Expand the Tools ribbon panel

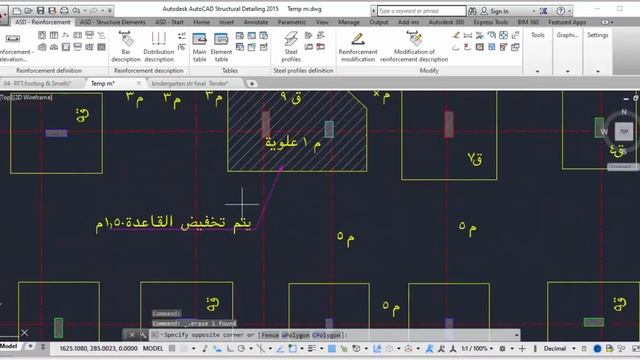538,71
